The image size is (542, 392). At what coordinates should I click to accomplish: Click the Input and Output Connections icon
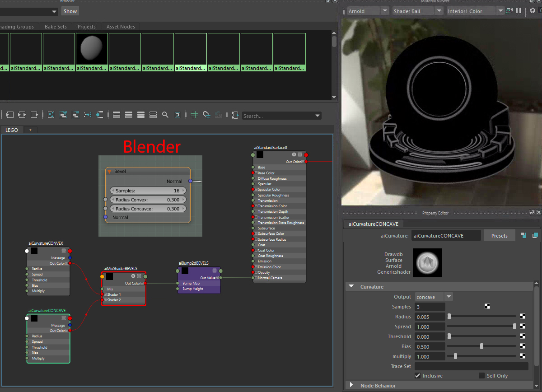coord(22,115)
